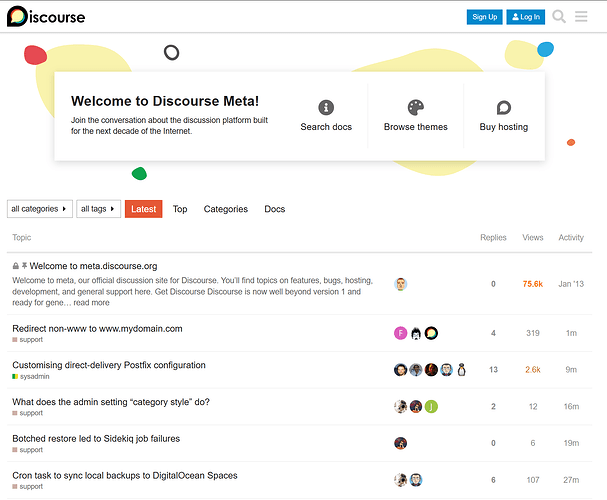Click the Browse themes palette icon
The height and width of the screenshot is (500, 607).
coord(416,108)
